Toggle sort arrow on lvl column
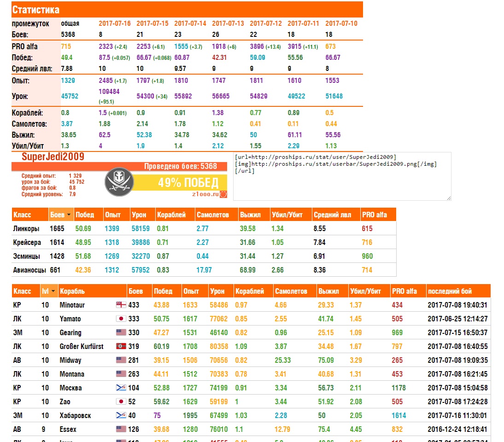This screenshot has height=442, width=504. click(x=53, y=291)
